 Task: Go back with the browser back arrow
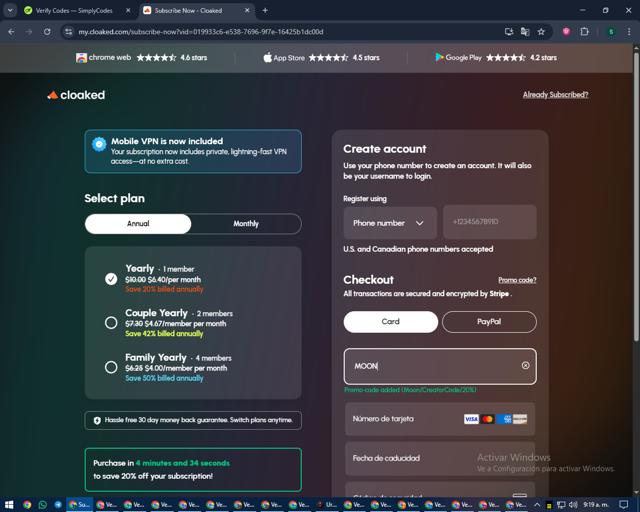pos(11,32)
